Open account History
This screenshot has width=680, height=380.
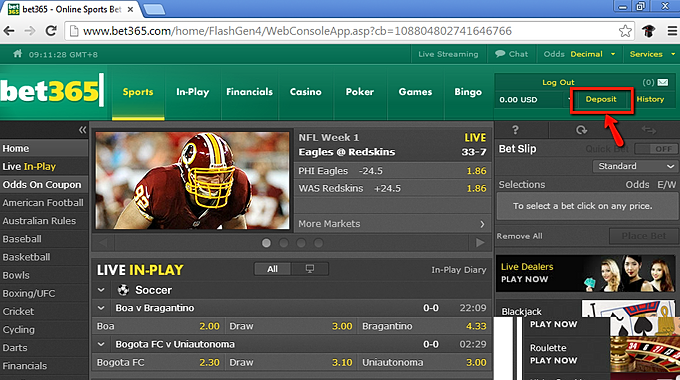650,99
